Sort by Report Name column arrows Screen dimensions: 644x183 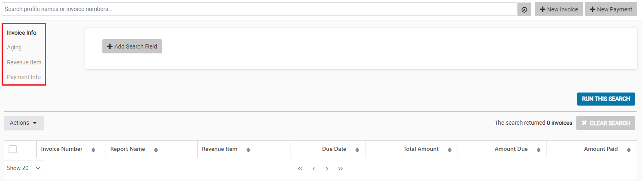[156, 150]
